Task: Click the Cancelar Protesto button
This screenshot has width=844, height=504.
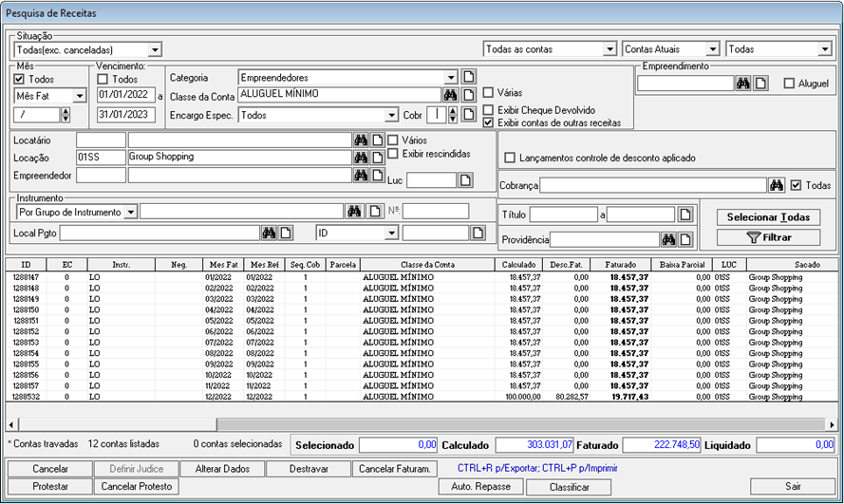Action: (136, 486)
